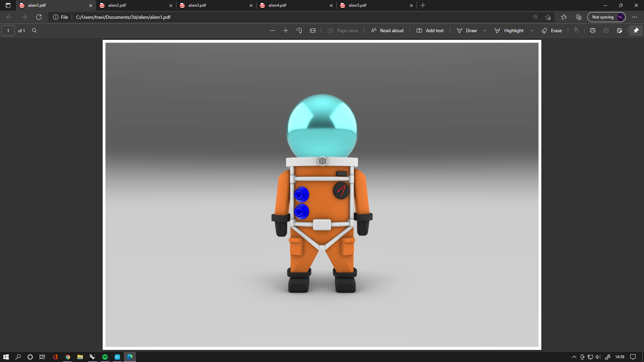This screenshot has height=362, width=644.
Task: Toggle the pin toolbar button
Action: tap(636, 31)
